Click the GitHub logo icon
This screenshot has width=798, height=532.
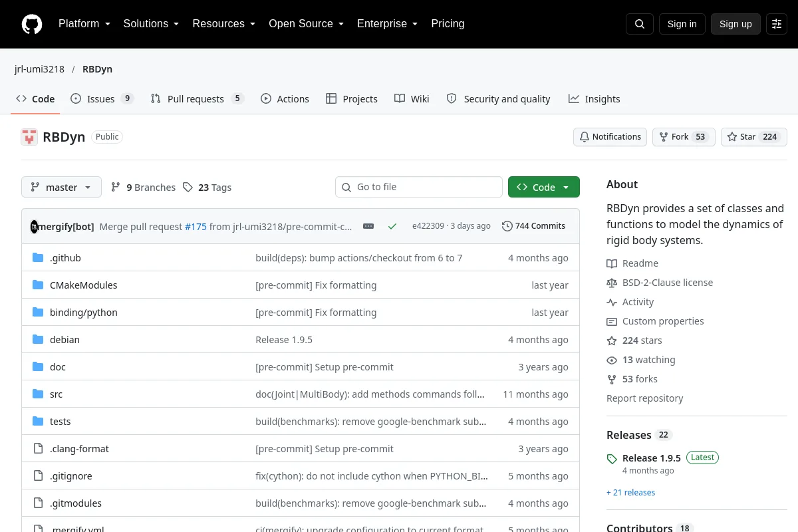point(32,24)
